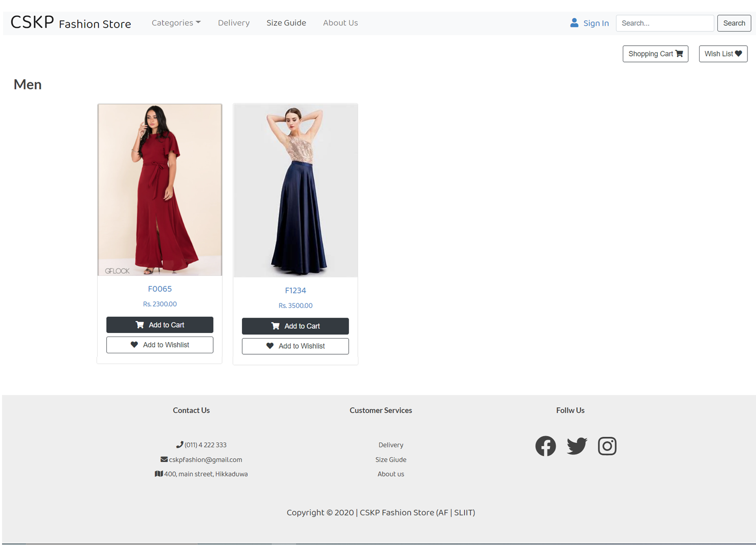The height and width of the screenshot is (549, 756).
Task: Click the phone icon beside contact number
Action: (x=179, y=445)
